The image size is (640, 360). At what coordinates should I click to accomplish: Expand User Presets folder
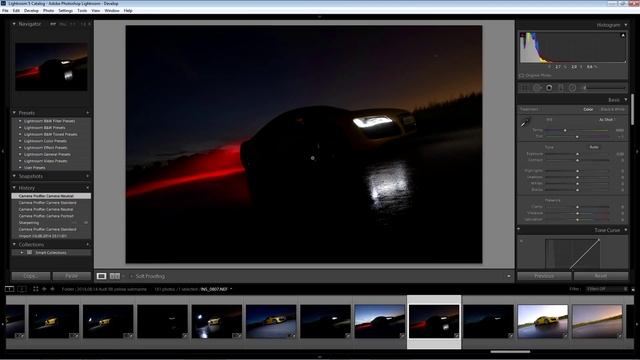(20, 167)
